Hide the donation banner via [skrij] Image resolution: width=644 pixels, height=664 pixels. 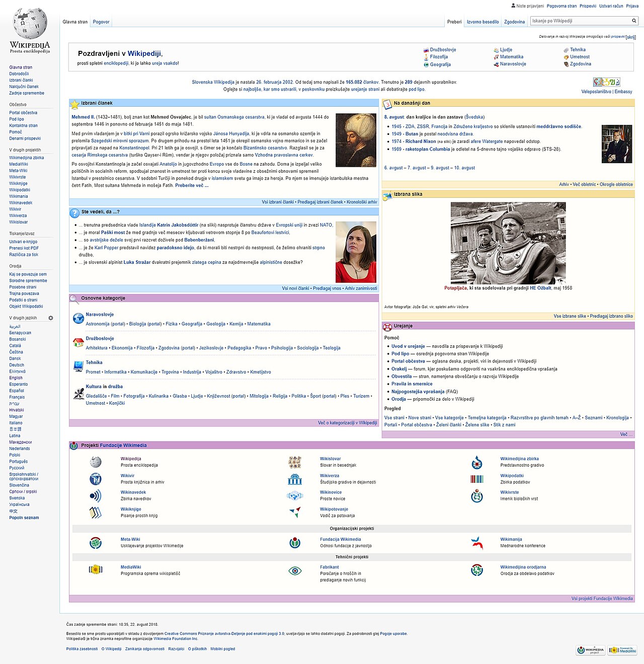[631, 37]
